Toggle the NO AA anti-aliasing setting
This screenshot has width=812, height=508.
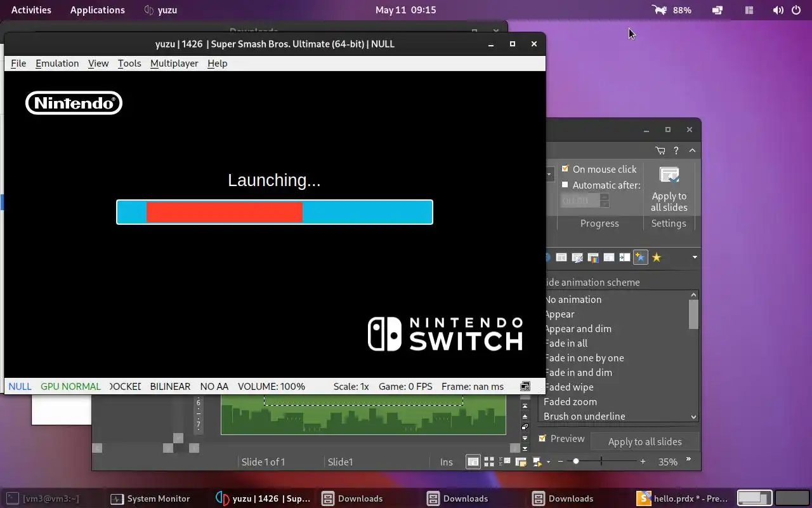(214, 386)
